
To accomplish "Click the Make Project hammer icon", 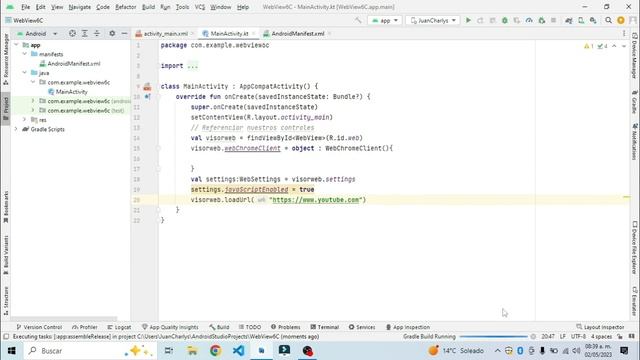I will click(x=358, y=20).
